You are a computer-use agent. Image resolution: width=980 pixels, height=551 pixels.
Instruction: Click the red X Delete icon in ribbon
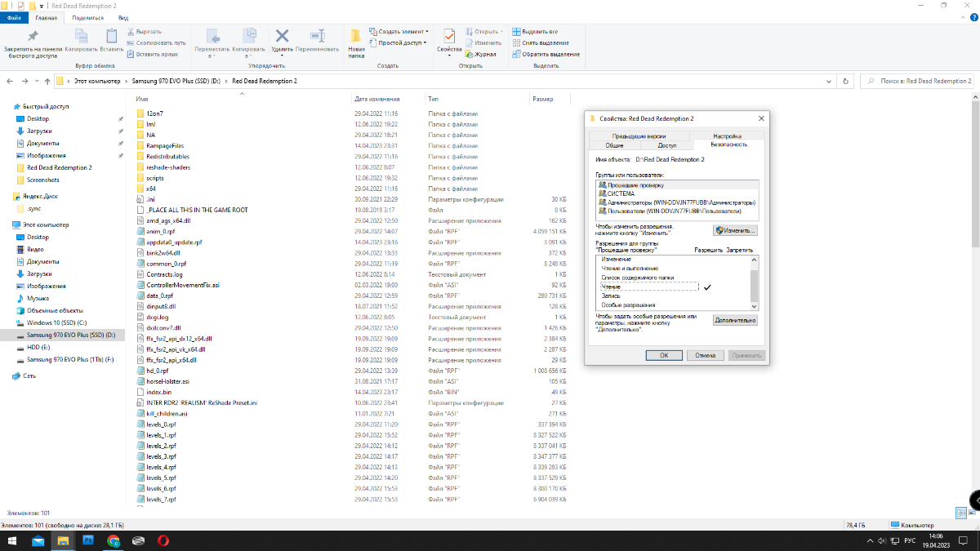click(282, 37)
